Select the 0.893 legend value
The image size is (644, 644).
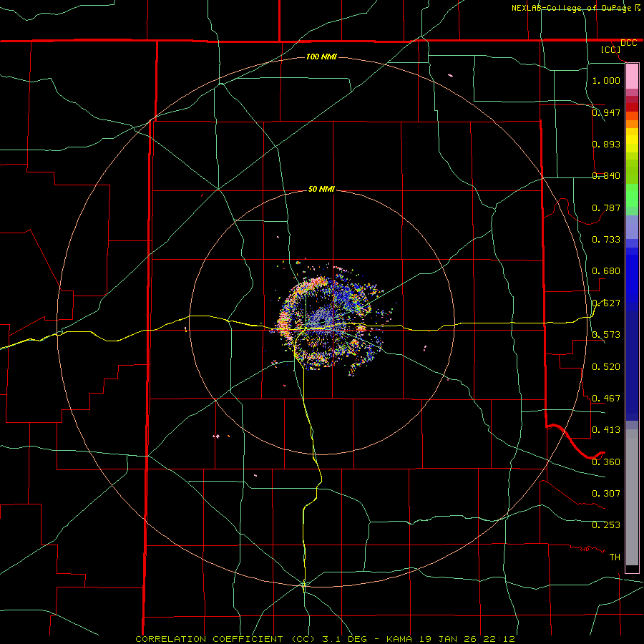606,144
